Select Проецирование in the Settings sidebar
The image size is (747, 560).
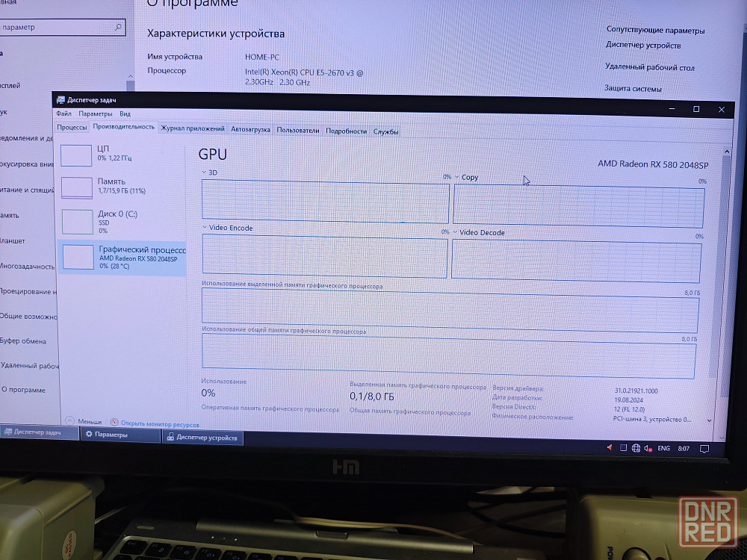pyautogui.click(x=28, y=291)
